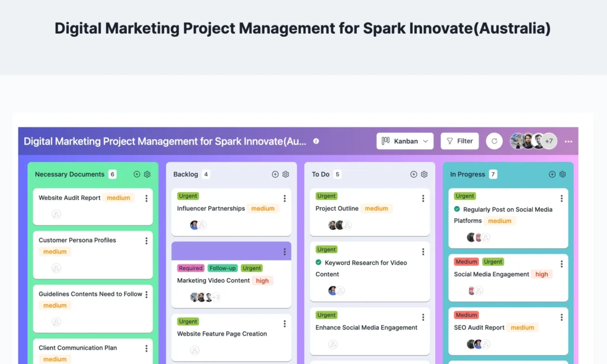Open the board more options ellipsis
The width and height of the screenshot is (607, 364).
(x=568, y=141)
